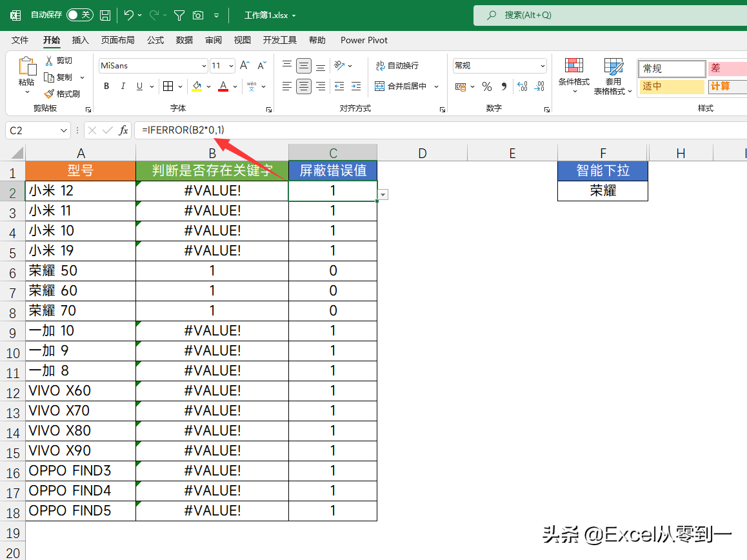Click the Camera screenshot icon
Image resolution: width=747 pixels, height=560 pixels.
point(197,15)
